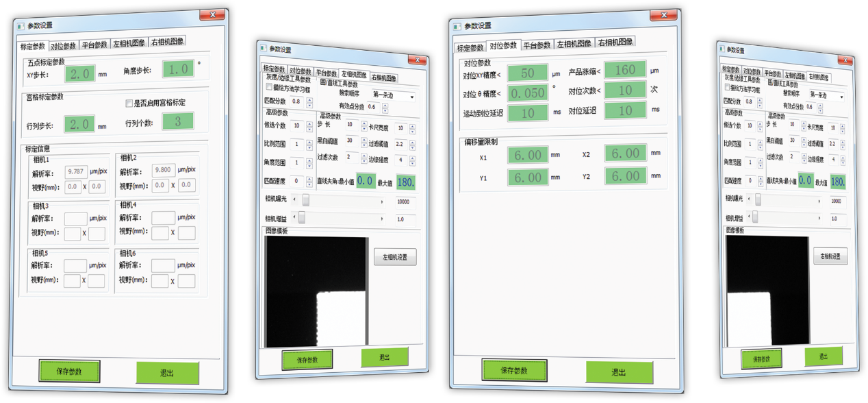Click the 左相机设置 button
The width and height of the screenshot is (868, 403).
click(x=395, y=257)
